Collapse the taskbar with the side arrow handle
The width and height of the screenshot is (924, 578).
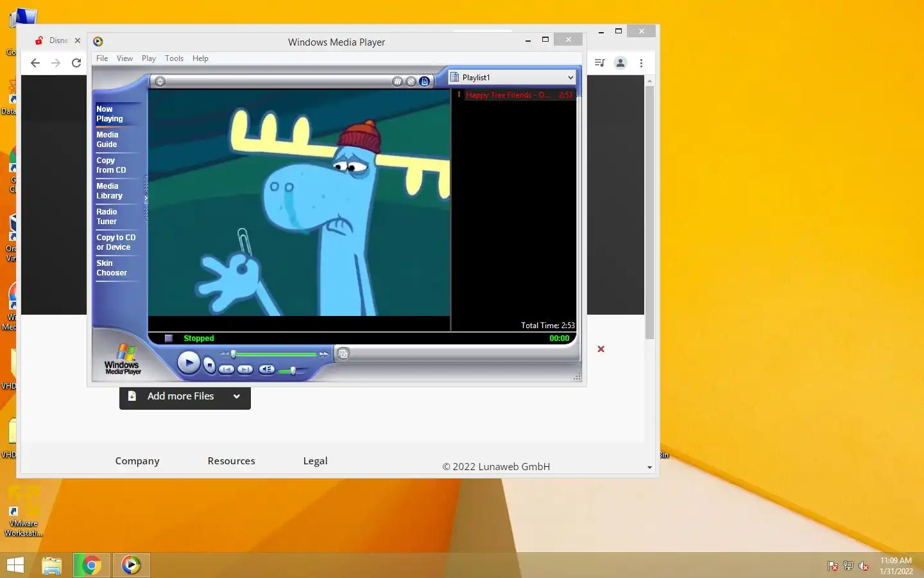click(146, 198)
